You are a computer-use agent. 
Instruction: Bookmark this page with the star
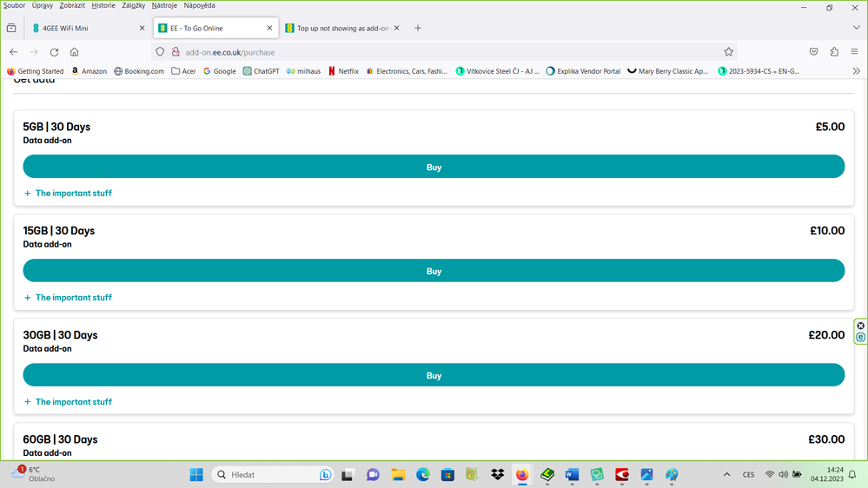[728, 52]
